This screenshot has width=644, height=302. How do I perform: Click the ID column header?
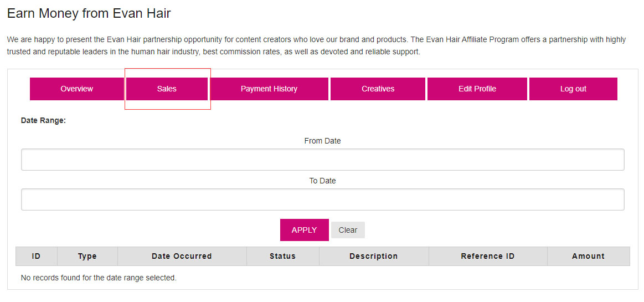coord(36,257)
